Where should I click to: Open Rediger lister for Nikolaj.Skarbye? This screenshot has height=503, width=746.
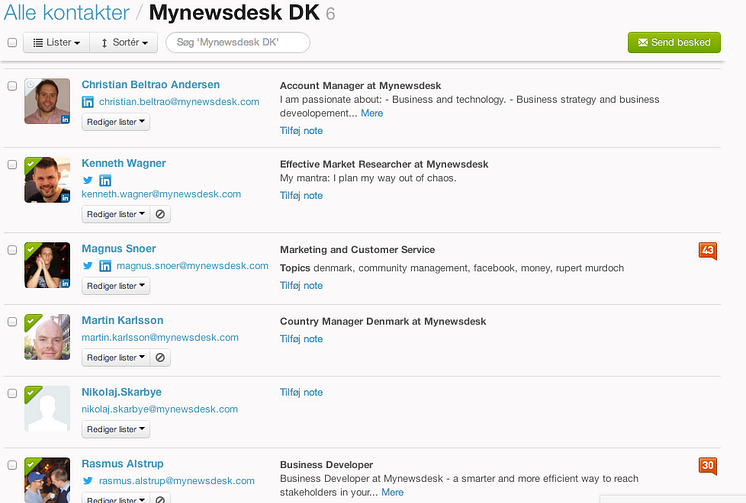[116, 429]
